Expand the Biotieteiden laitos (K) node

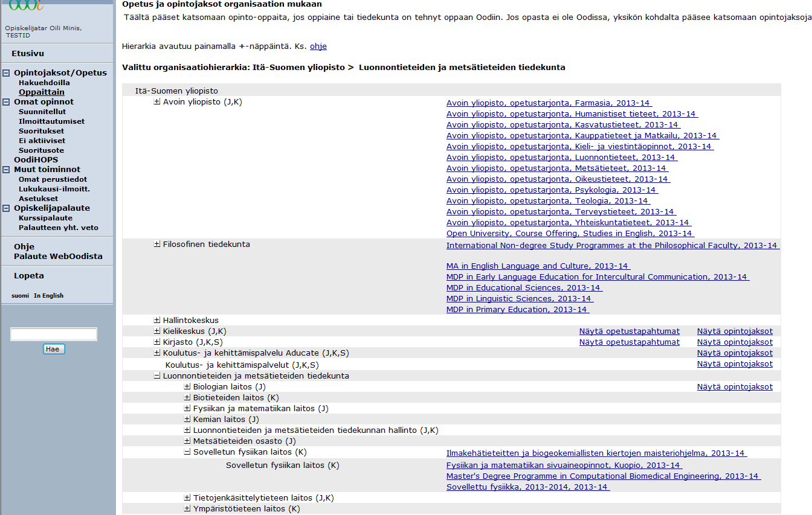[x=187, y=398]
